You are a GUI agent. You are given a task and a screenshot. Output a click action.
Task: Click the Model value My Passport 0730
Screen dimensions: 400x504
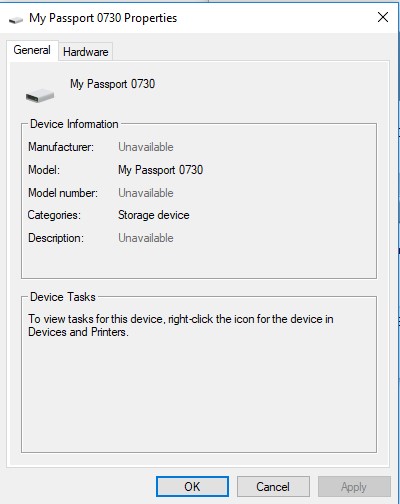[x=160, y=170]
